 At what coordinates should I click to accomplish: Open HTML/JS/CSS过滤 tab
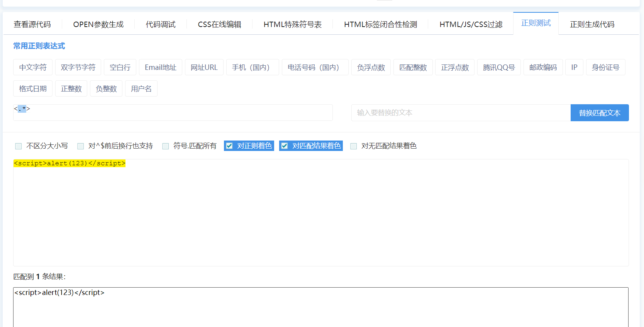coord(471,24)
